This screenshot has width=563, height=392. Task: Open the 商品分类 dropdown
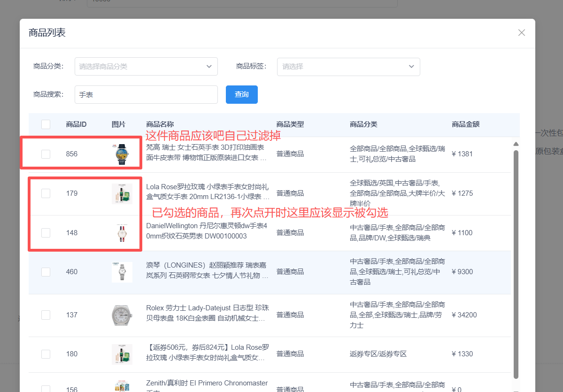(x=146, y=66)
